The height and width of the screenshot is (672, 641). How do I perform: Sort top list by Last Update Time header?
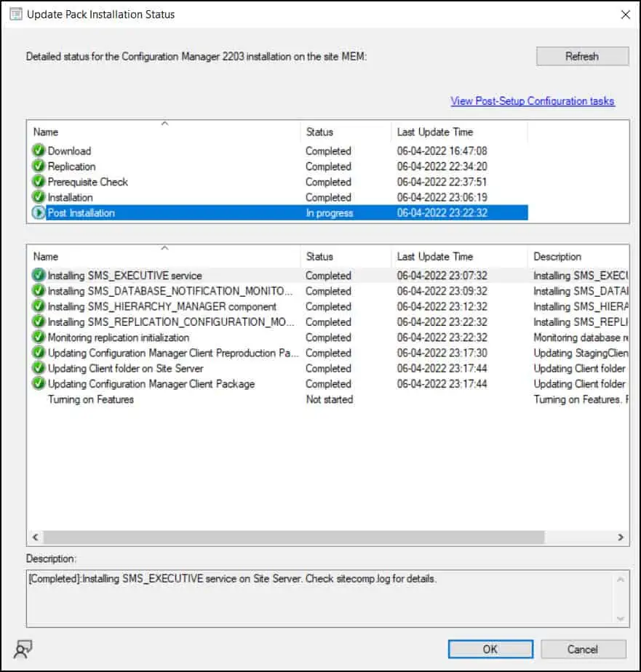point(459,132)
